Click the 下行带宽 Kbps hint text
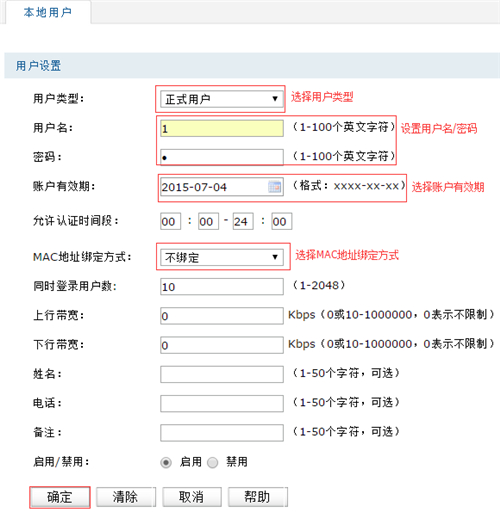The image size is (500, 512). (392, 344)
